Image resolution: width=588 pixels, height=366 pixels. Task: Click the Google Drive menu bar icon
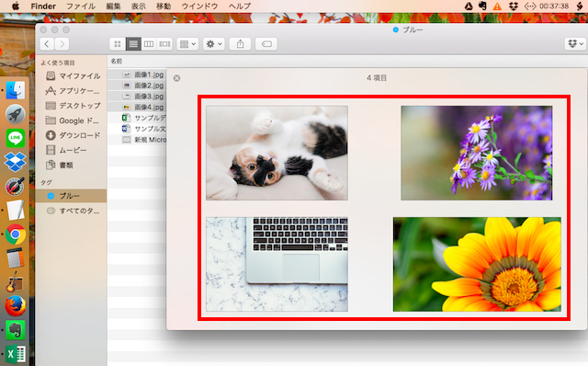tap(469, 6)
